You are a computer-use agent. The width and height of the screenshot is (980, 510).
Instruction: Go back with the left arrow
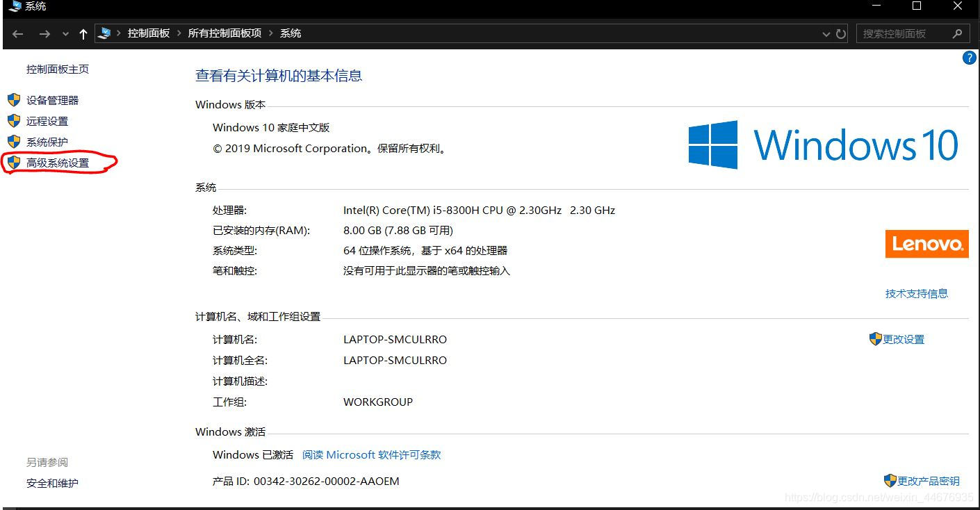[x=18, y=33]
